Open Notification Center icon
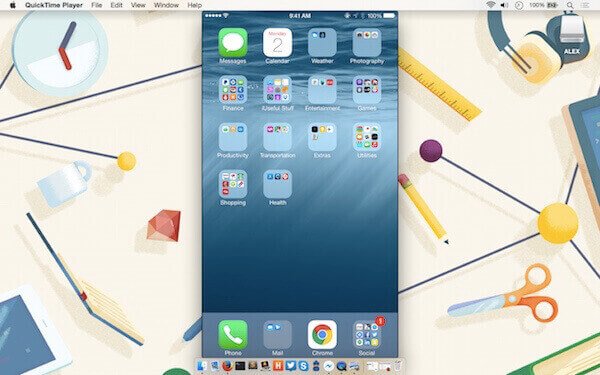 click(585, 5)
